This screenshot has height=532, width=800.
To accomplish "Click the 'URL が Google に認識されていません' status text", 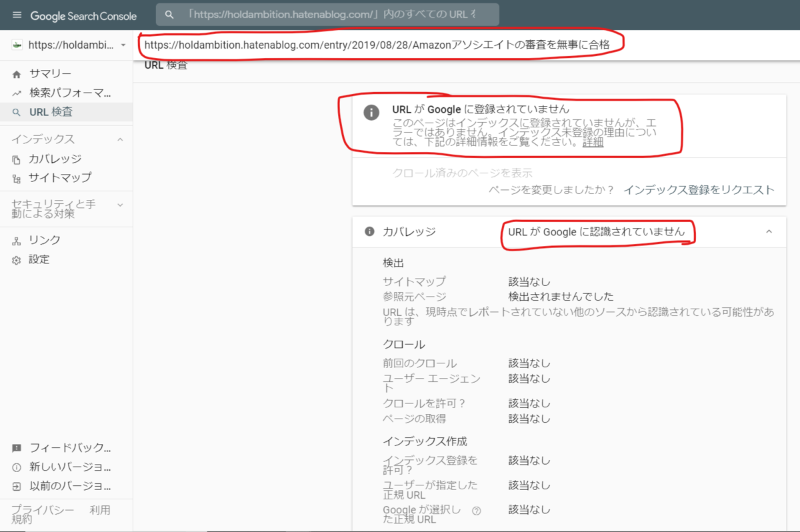I will pos(597,232).
